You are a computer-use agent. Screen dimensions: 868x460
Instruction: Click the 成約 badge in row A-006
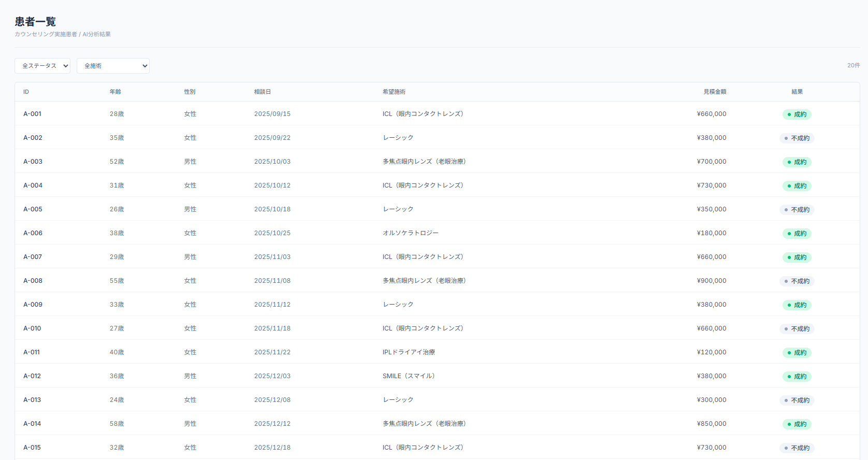pos(797,234)
